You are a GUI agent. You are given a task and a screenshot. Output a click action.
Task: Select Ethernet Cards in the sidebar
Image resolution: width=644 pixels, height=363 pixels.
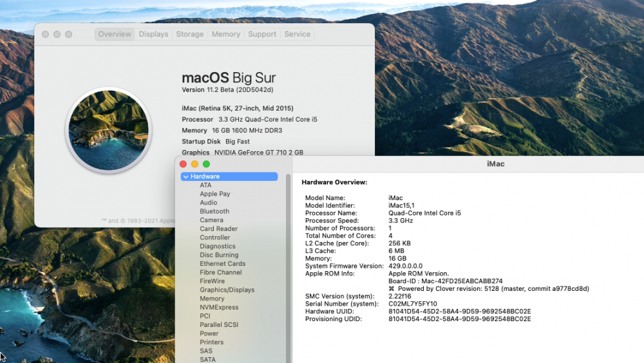(x=223, y=264)
